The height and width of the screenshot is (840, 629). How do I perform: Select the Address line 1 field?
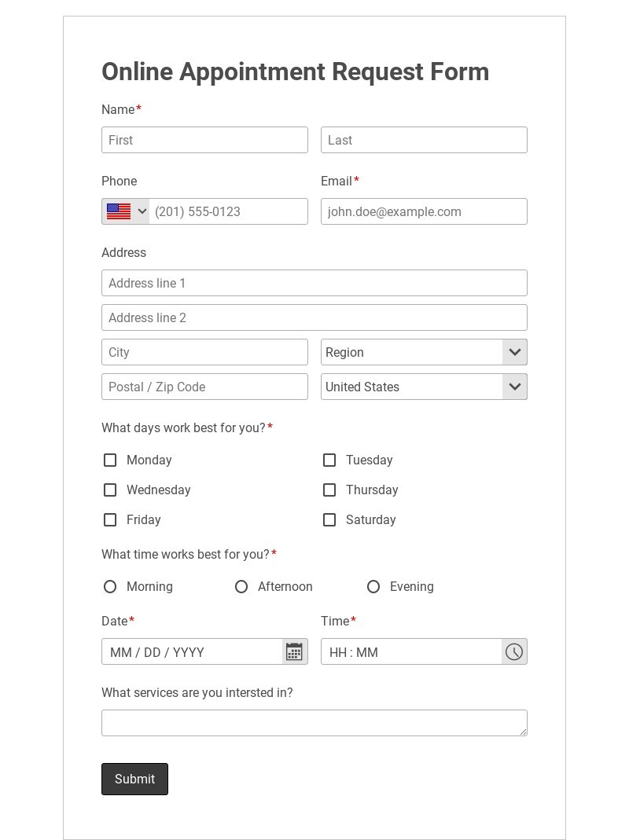click(x=314, y=283)
